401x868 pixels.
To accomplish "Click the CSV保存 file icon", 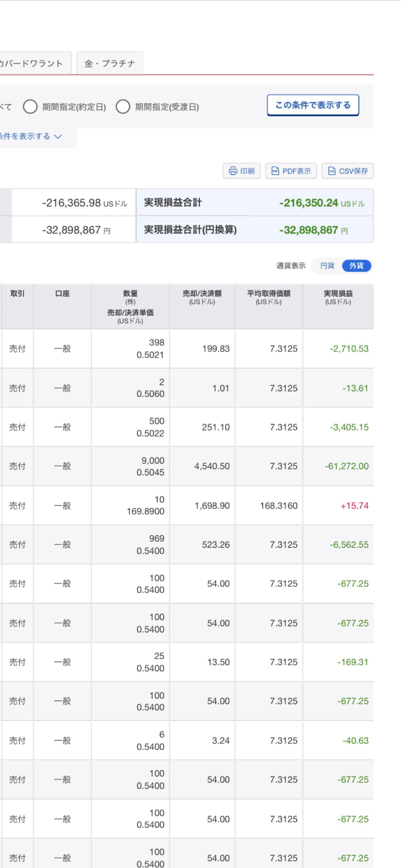I will [332, 171].
